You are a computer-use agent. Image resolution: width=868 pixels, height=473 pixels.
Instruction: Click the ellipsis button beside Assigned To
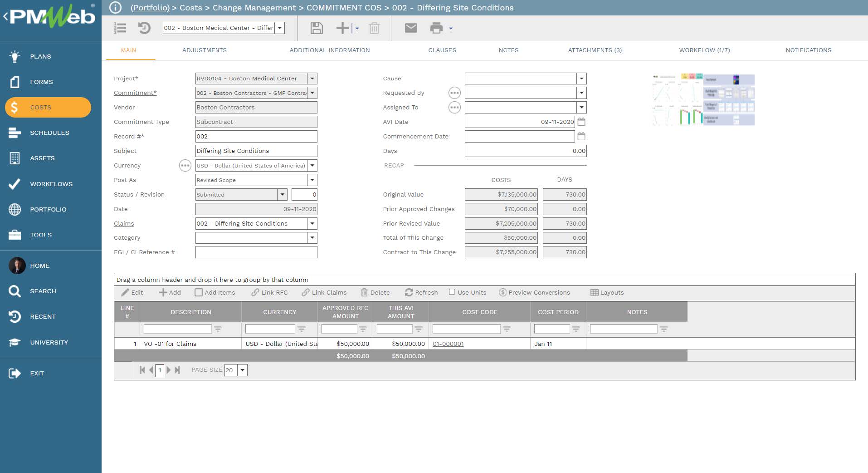[x=454, y=108]
